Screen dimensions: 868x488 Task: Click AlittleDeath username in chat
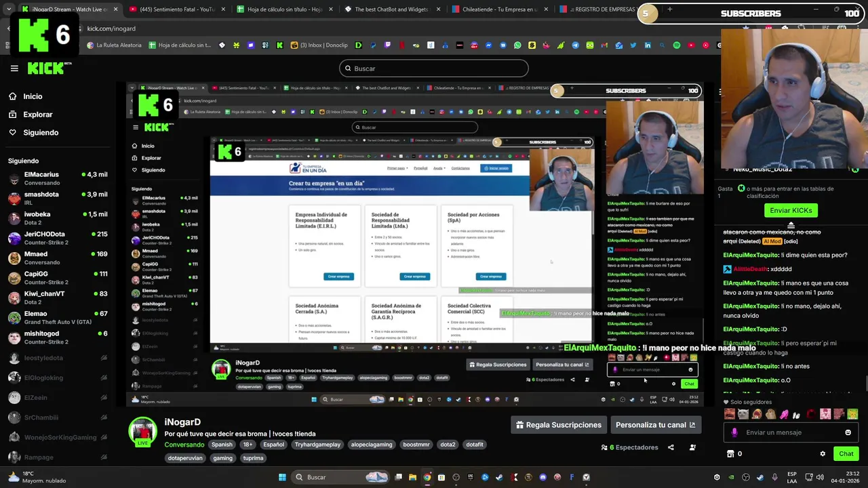pyautogui.click(x=750, y=269)
